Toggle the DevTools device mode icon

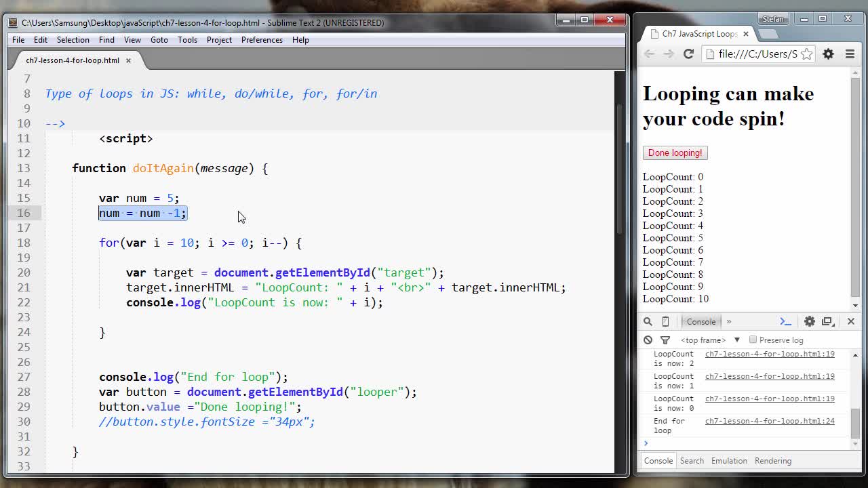[665, 321]
